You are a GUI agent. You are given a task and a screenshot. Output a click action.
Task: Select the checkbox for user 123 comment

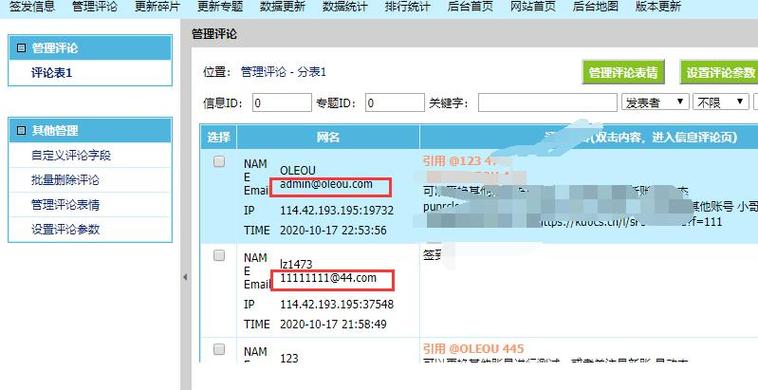(219, 349)
